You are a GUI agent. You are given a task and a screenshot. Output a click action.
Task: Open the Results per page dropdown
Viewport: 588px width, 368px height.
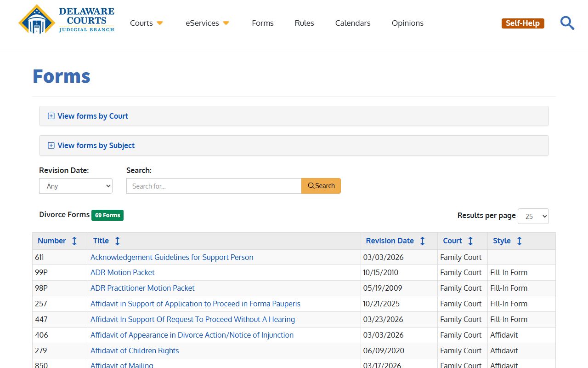coord(533,216)
